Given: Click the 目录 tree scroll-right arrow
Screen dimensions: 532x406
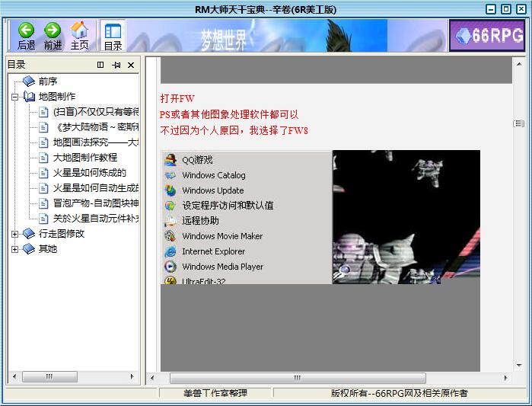Looking at the screenshot, I should (132, 376).
